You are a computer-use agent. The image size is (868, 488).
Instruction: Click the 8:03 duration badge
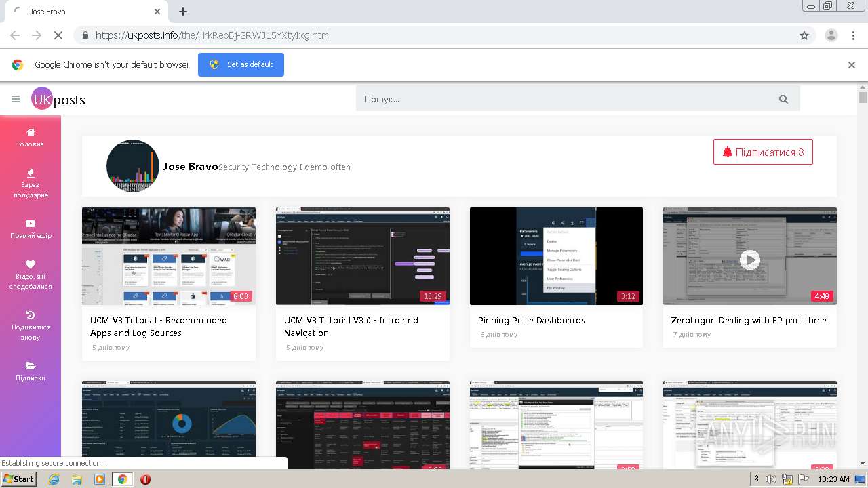pyautogui.click(x=241, y=296)
